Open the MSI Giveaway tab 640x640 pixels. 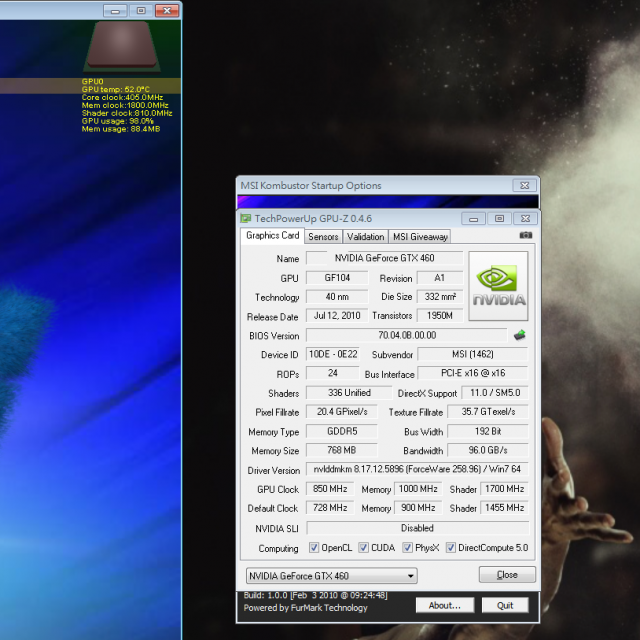pos(420,237)
